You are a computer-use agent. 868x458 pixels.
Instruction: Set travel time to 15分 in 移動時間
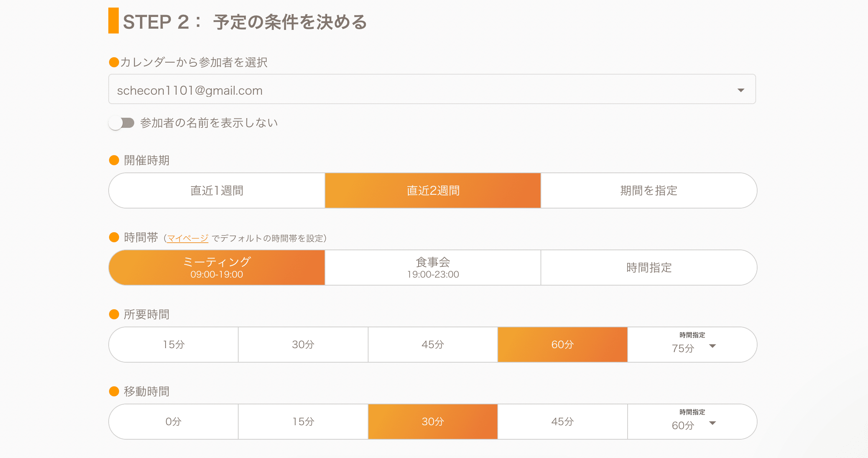(x=303, y=422)
